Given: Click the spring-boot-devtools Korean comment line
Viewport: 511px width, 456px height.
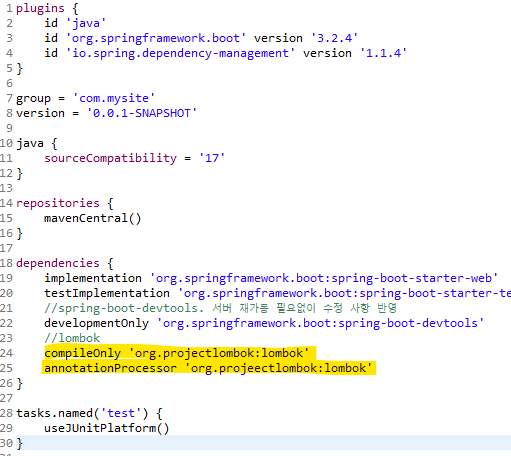Looking at the screenshot, I should (220, 308).
